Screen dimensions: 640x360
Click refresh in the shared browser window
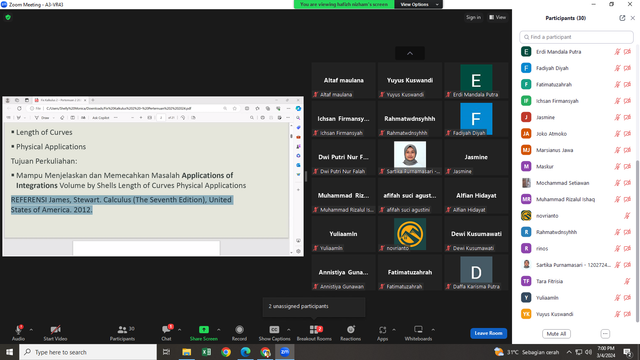(19, 109)
